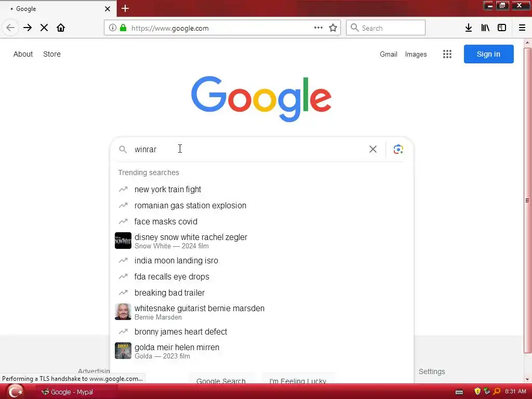Click the Google search input containing winrar

point(249,149)
